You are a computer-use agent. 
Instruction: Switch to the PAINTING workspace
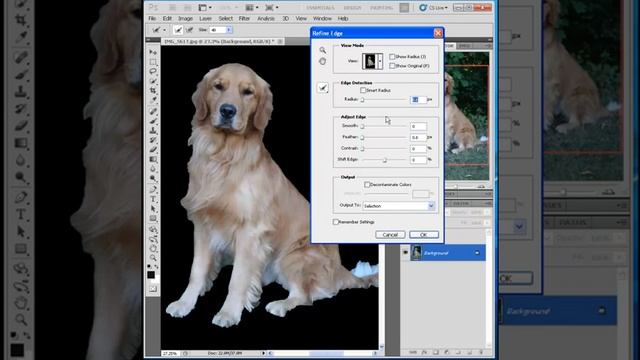[x=382, y=8]
